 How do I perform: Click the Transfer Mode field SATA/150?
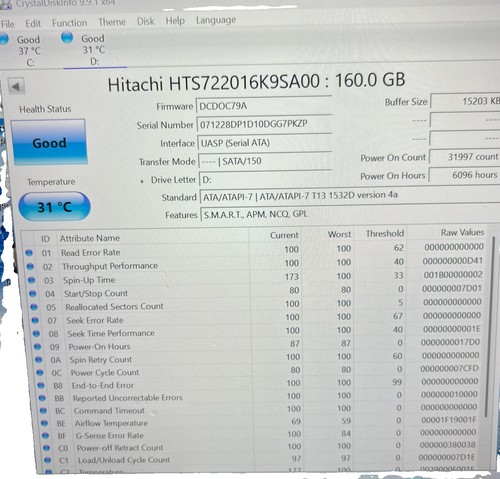click(x=265, y=162)
